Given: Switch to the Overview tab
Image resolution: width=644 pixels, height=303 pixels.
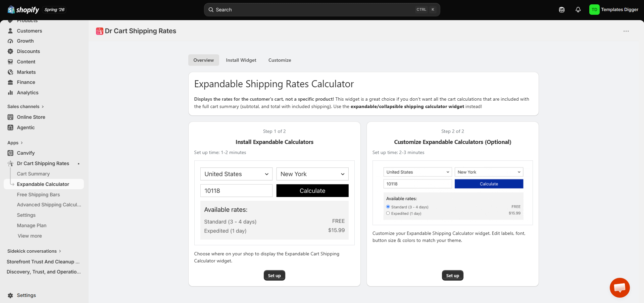Looking at the screenshot, I should (204, 60).
